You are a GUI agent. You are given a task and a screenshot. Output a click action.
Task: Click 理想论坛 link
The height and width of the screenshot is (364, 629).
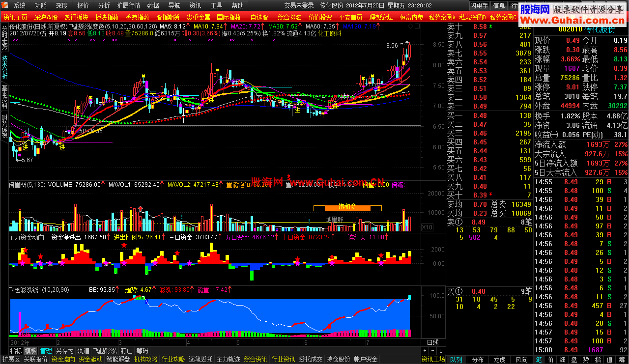pyautogui.click(x=381, y=17)
